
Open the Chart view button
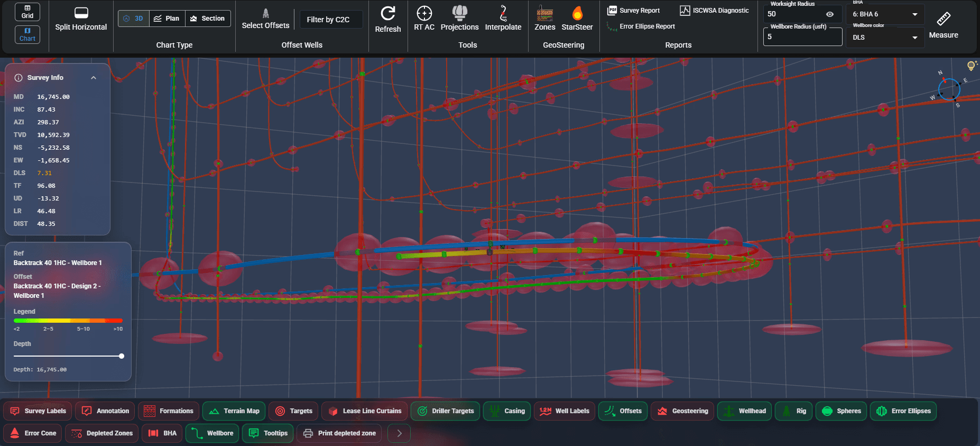[x=27, y=34]
